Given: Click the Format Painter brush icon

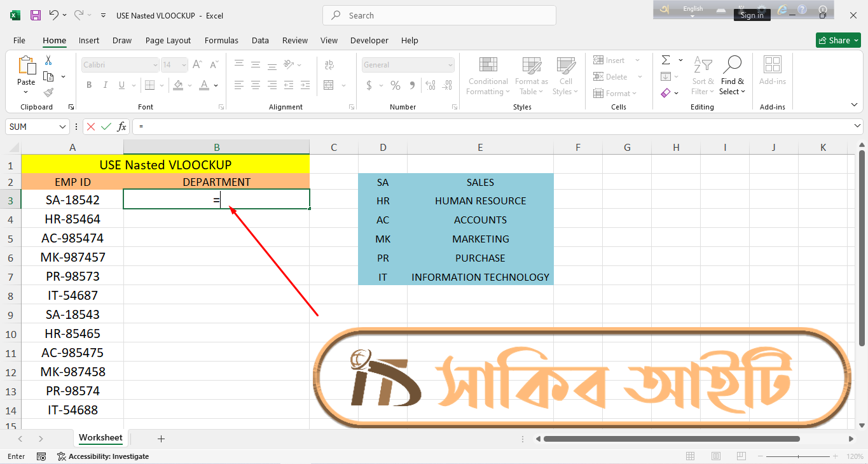Looking at the screenshot, I should coord(48,92).
